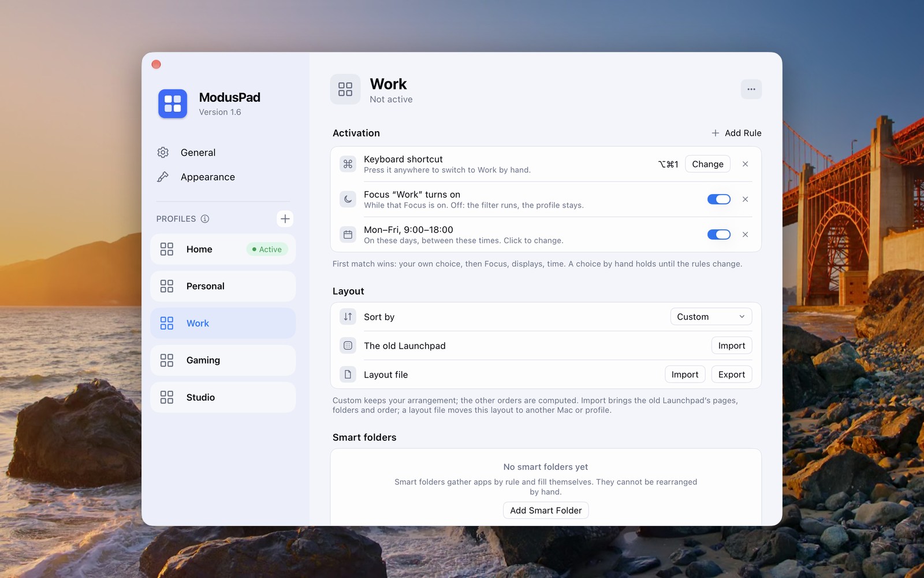
Task: Click the Personal profile grid icon
Action: (167, 286)
